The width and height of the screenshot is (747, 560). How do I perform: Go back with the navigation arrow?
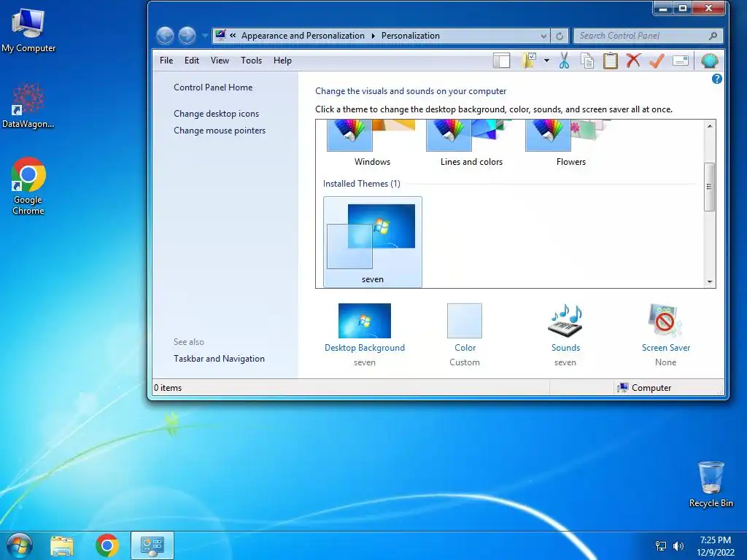click(x=166, y=35)
